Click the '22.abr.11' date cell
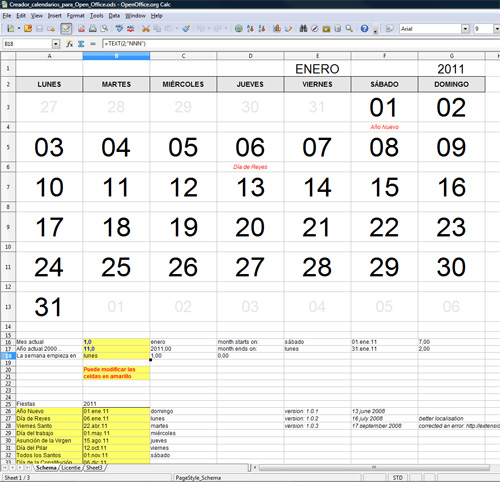This screenshot has width=500, height=482. click(x=116, y=426)
